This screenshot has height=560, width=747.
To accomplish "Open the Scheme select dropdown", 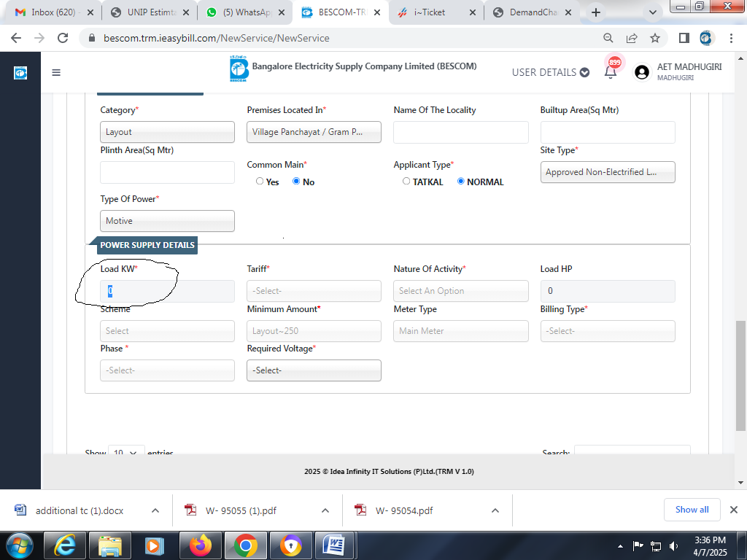I will coord(167,331).
